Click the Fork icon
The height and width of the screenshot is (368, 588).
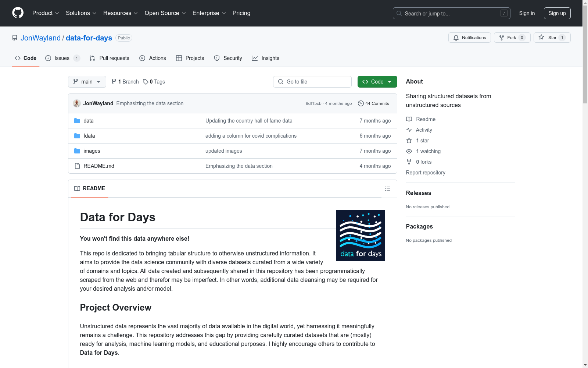[502, 38]
